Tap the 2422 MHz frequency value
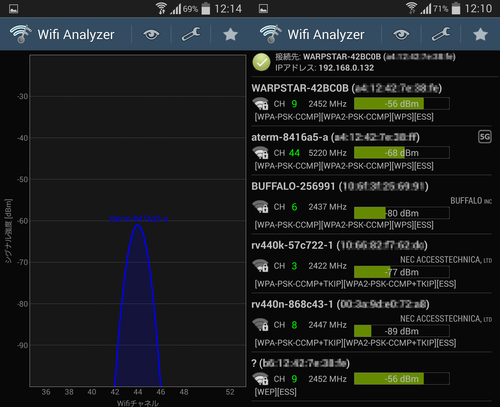The width and height of the screenshot is (500, 407). (327, 266)
